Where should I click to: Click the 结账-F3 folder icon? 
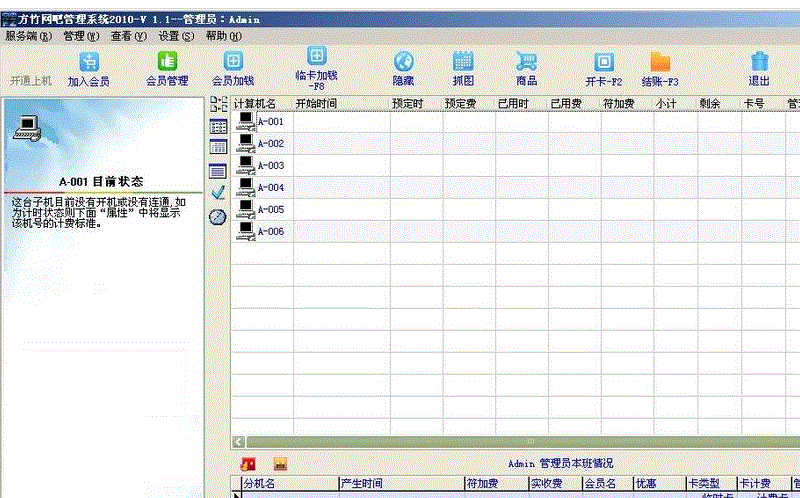(x=660, y=62)
